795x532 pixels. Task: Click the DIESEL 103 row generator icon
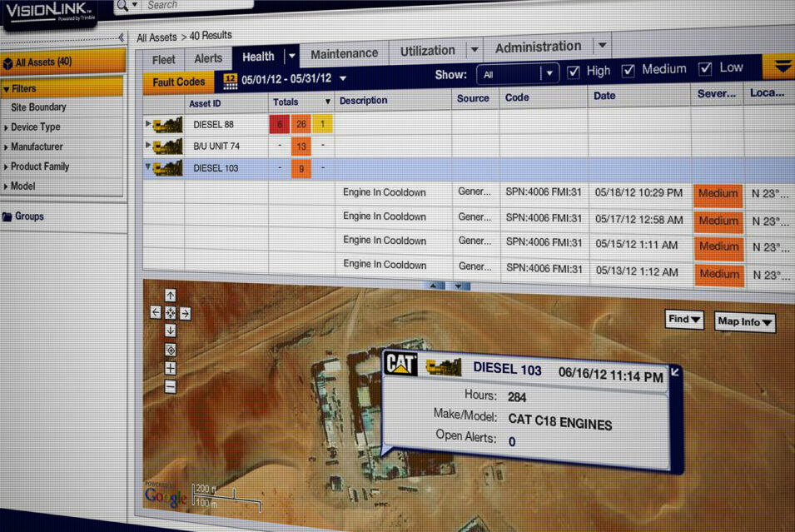(168, 168)
